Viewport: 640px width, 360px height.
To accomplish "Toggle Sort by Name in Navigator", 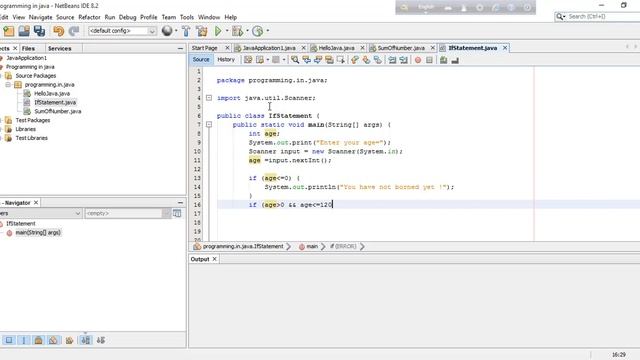I will click(x=86, y=340).
